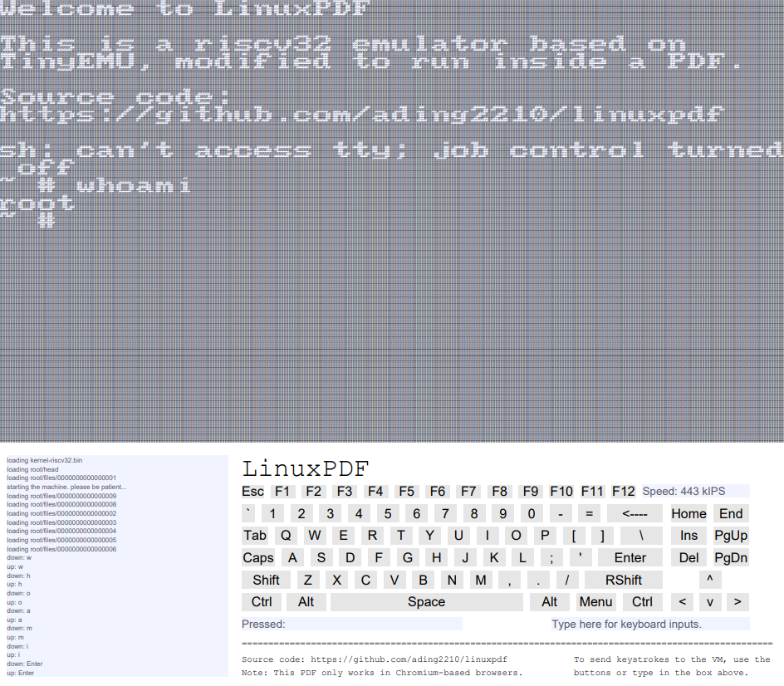Screen dimensions: 784x686
Task: Click the Menu key
Action: click(x=596, y=602)
